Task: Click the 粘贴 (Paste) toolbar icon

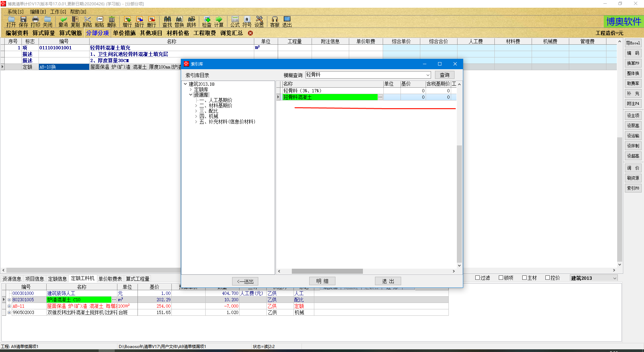Action: (99, 22)
